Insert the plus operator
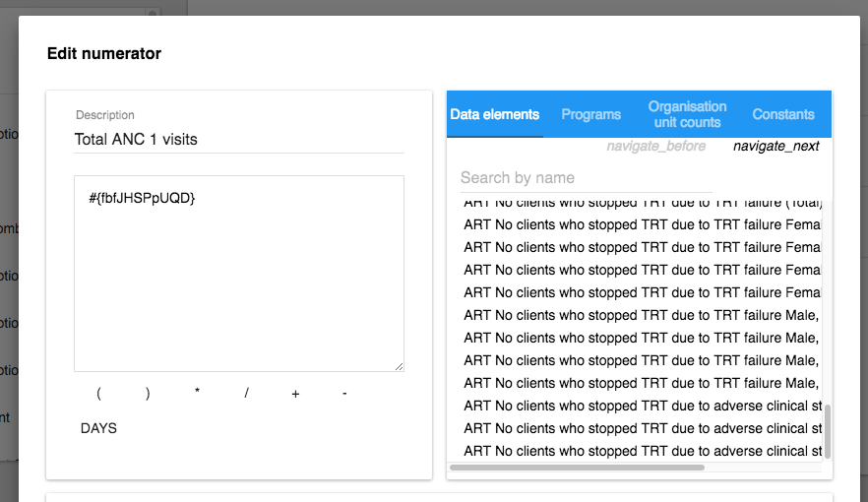Viewport: 868px width, 502px height. point(295,394)
